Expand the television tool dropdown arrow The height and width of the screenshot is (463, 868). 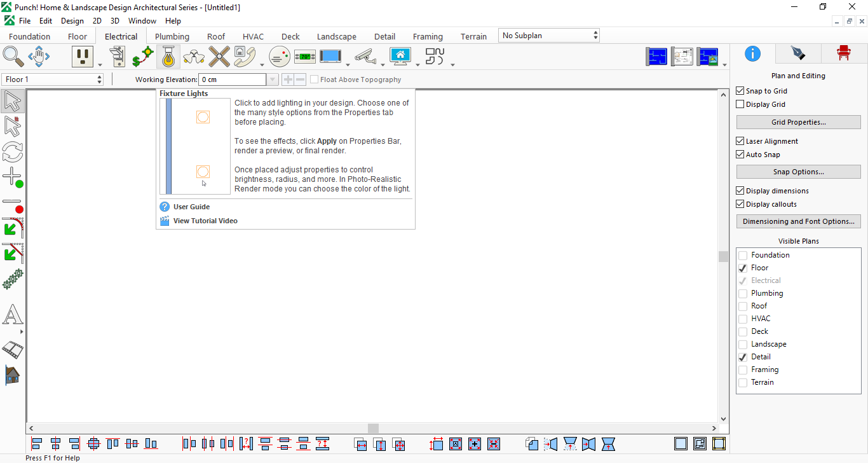point(348,64)
